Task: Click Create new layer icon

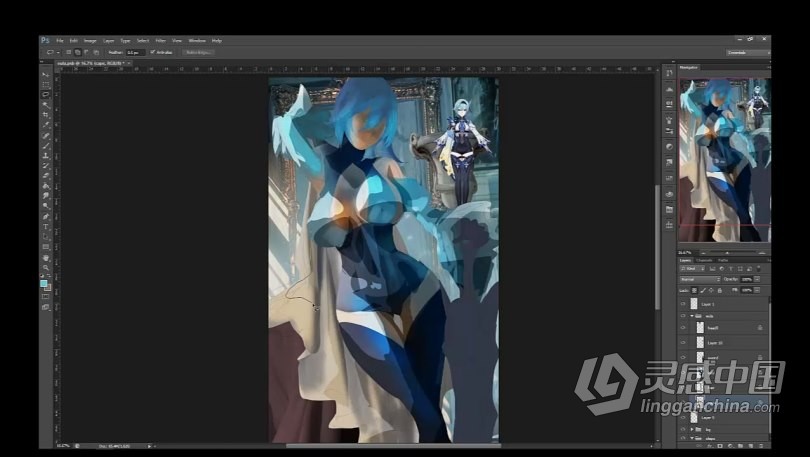Action: [x=750, y=446]
